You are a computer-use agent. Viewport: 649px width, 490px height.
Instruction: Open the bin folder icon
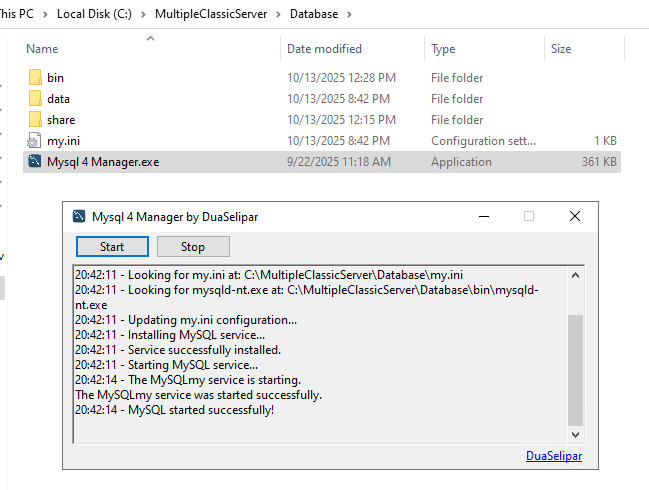[35, 77]
